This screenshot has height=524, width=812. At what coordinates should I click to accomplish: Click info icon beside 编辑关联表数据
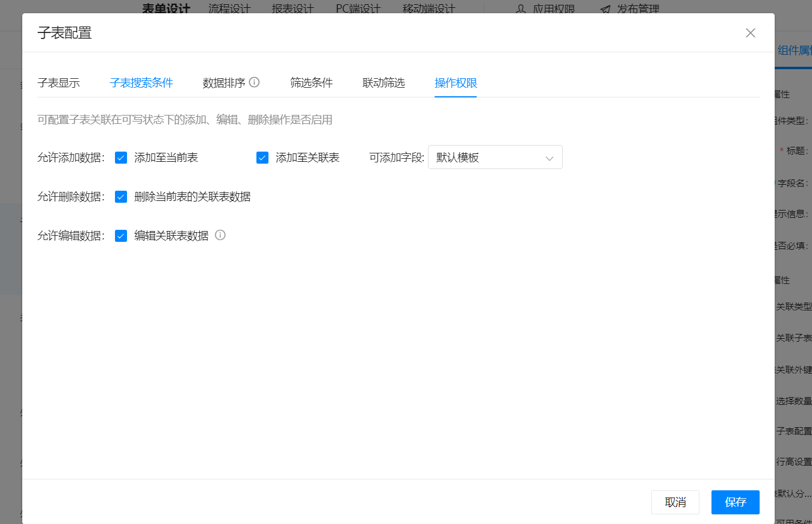click(220, 235)
